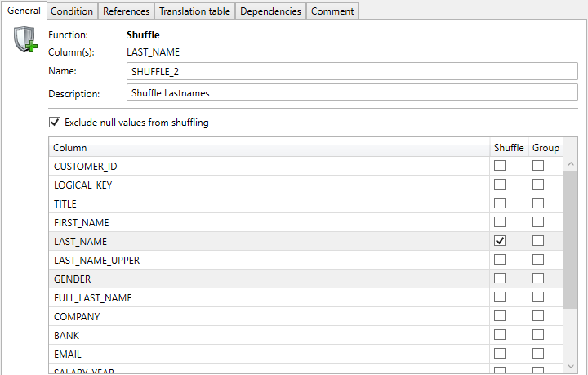Sort by the Column header

pyautogui.click(x=268, y=148)
